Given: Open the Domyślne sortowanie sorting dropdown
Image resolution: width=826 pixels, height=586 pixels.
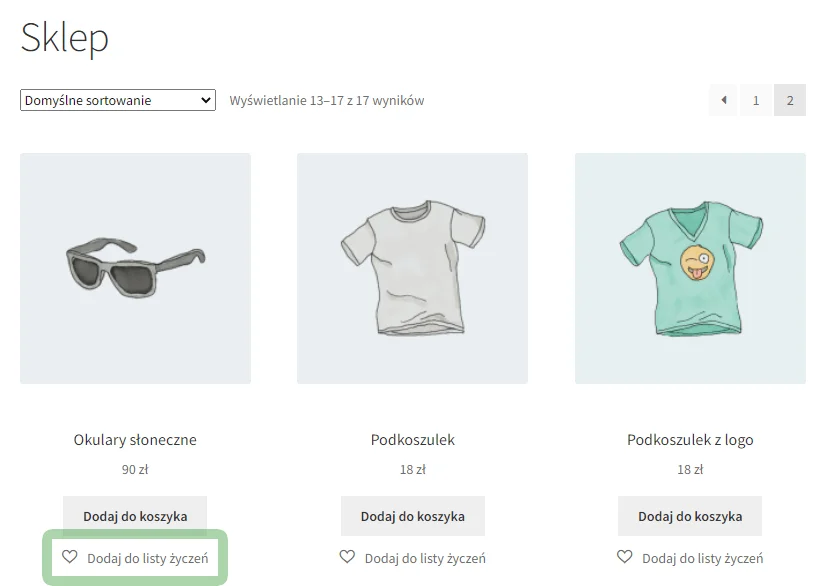Looking at the screenshot, I should pyautogui.click(x=118, y=100).
